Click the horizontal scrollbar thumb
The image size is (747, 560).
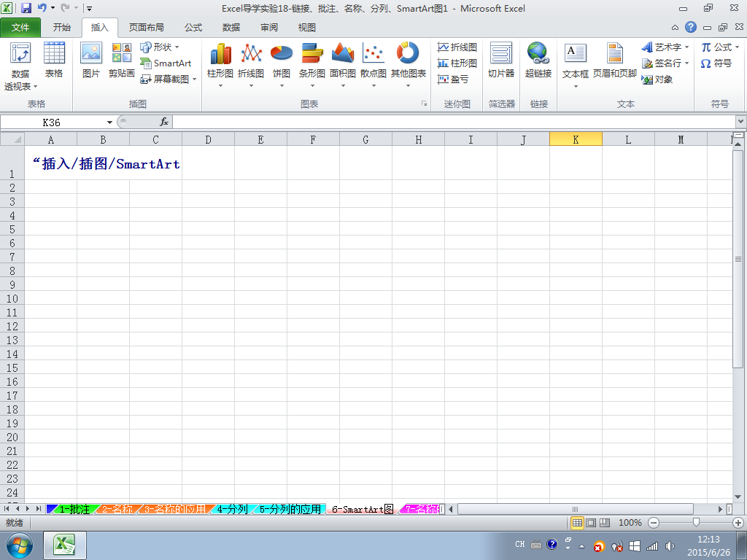point(575,509)
